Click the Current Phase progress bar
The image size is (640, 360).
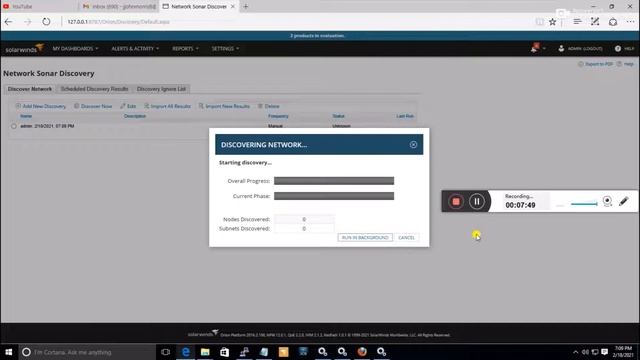coord(334,196)
